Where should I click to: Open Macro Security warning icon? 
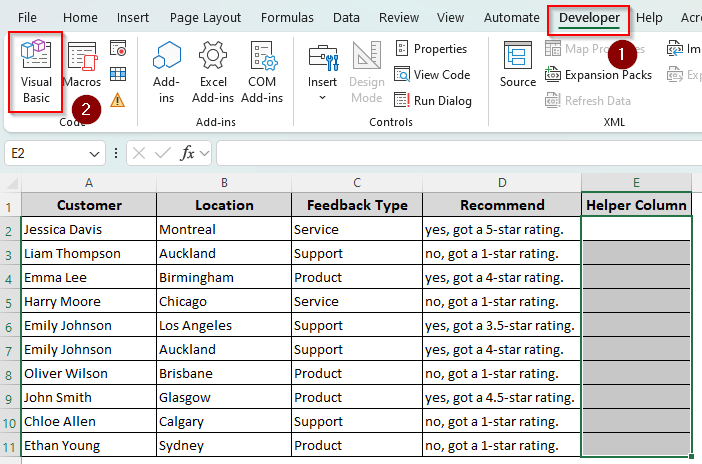click(118, 99)
